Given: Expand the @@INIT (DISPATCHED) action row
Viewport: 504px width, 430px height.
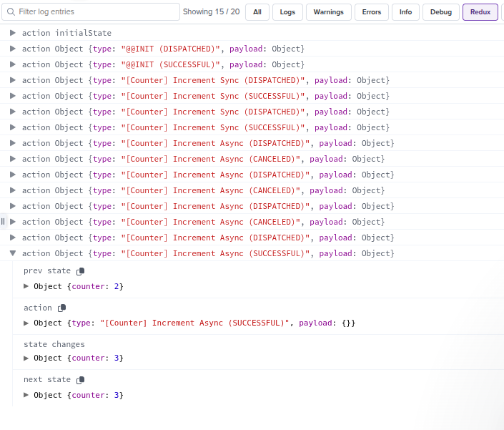Looking at the screenshot, I should (x=13, y=49).
